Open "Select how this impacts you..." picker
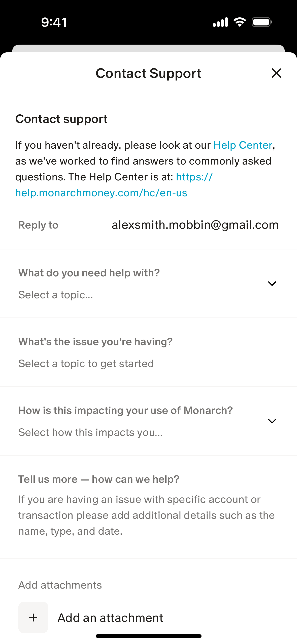The width and height of the screenshot is (297, 644). click(90, 433)
